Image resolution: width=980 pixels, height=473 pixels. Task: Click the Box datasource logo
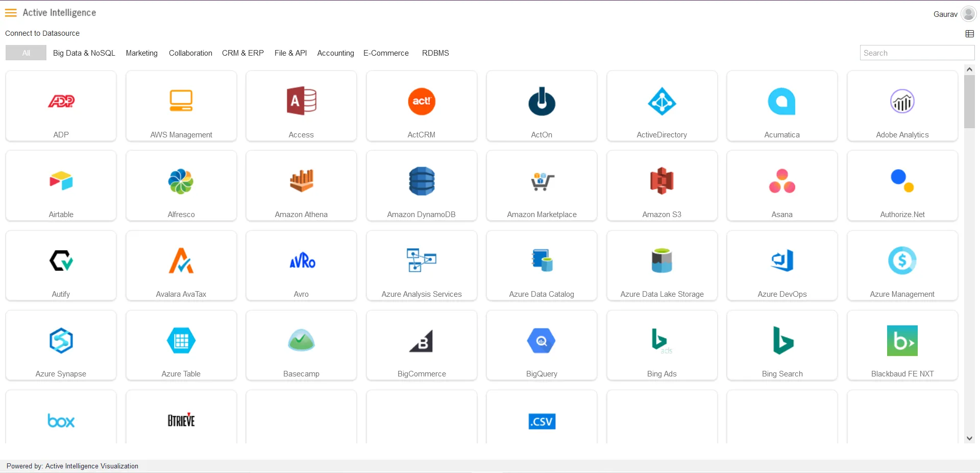click(61, 421)
